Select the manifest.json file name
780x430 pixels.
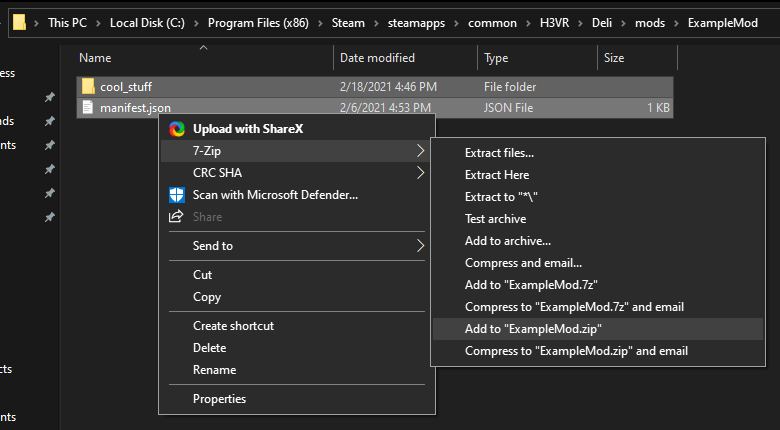(x=135, y=108)
